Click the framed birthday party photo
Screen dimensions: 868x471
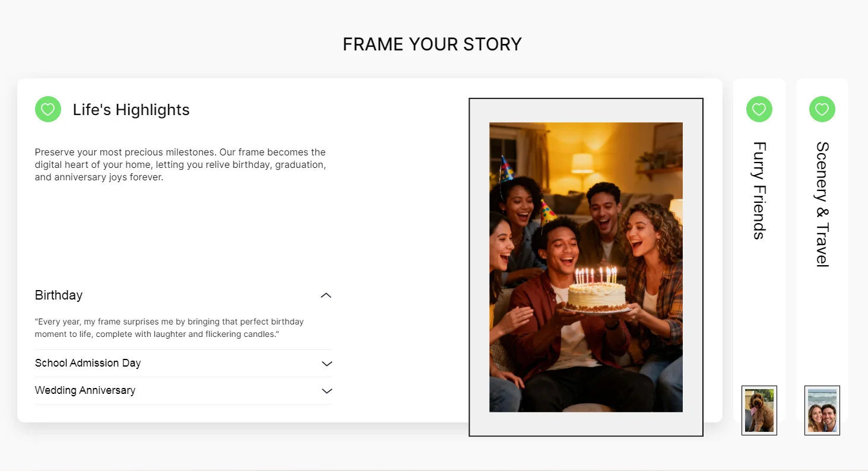[586, 267]
